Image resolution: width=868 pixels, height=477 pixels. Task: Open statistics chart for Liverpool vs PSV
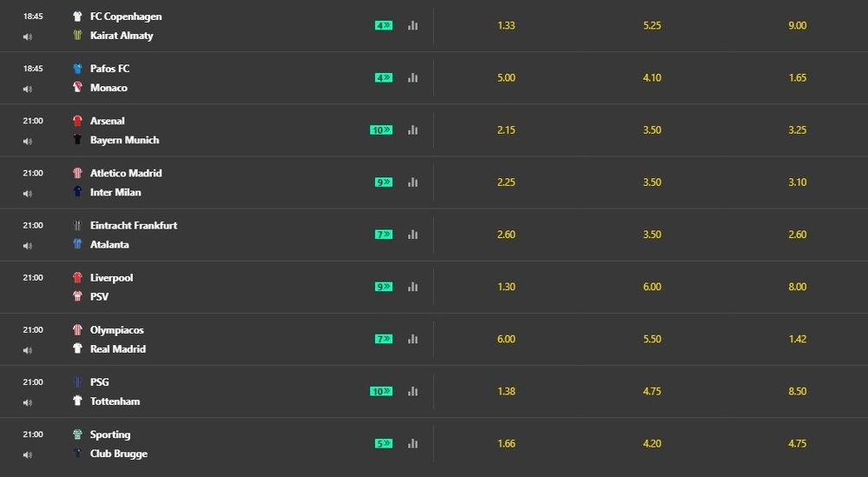[412, 287]
